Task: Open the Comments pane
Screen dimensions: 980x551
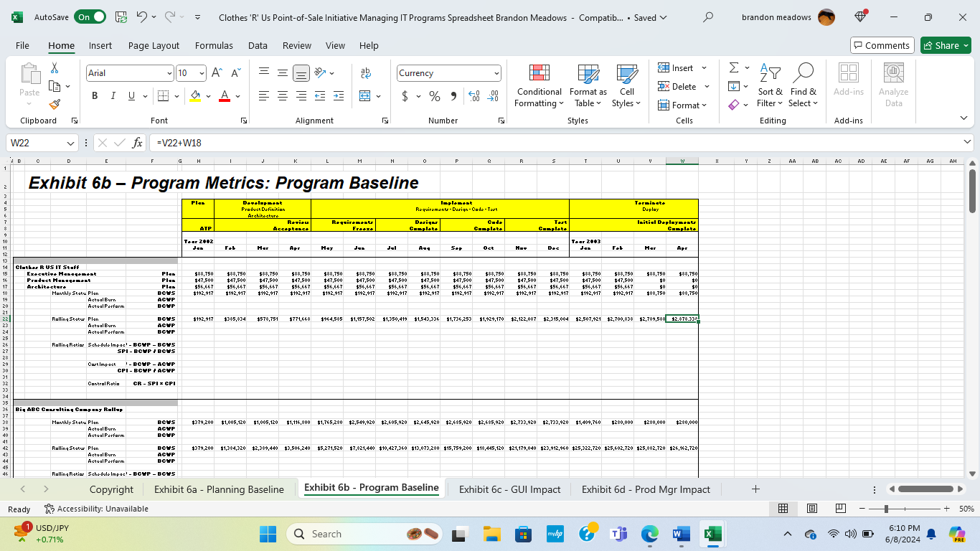Action: click(x=882, y=44)
